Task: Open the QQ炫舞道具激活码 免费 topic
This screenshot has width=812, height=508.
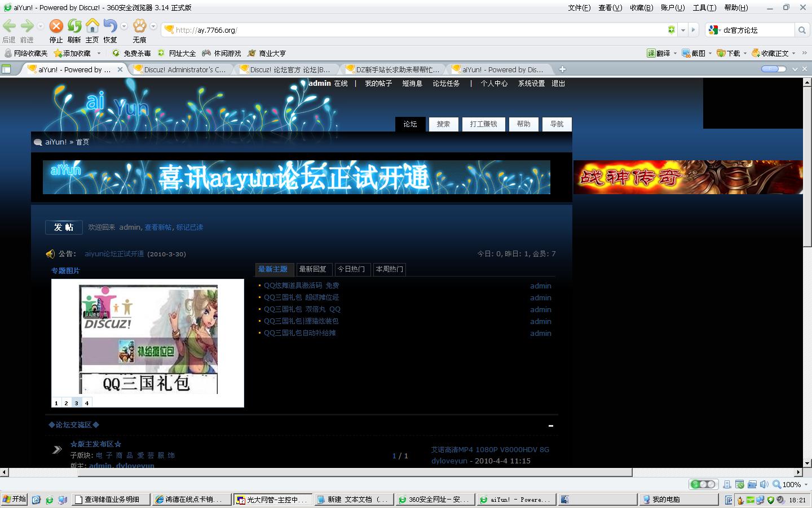Action: tap(302, 286)
